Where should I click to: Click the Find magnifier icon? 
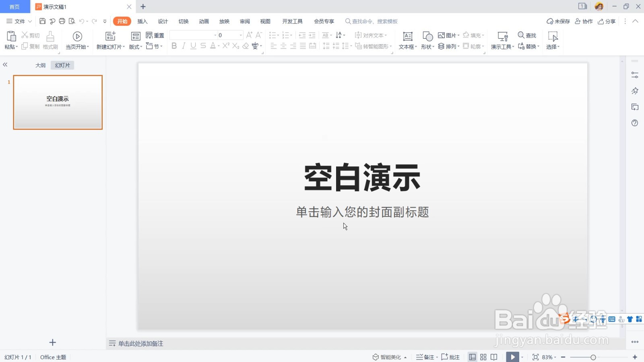click(x=521, y=35)
